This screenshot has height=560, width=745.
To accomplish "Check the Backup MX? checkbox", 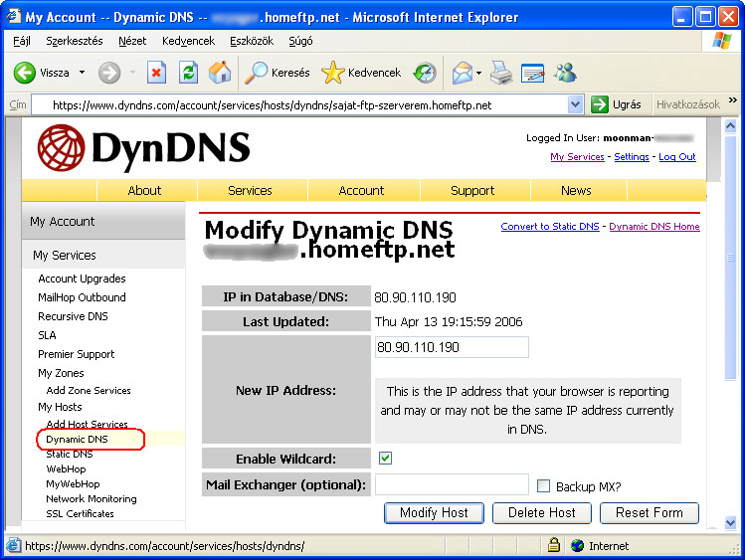I will [x=543, y=486].
